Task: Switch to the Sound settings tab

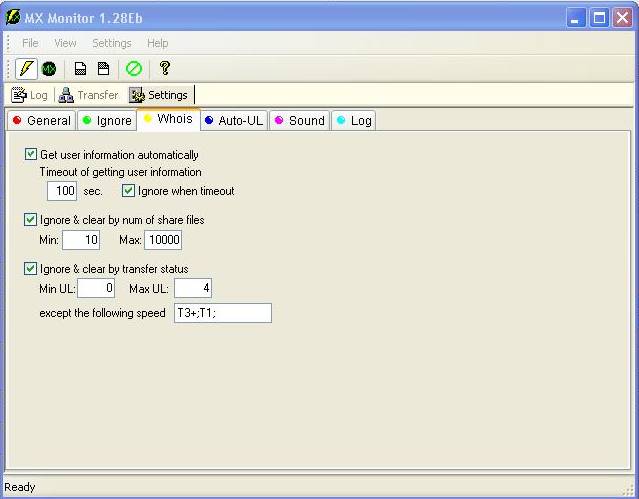Action: [300, 121]
